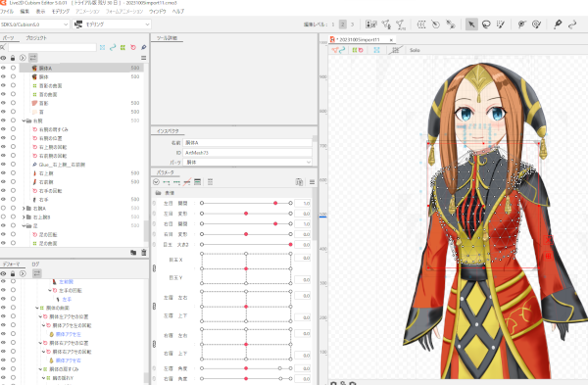Collapse the 足 folder in parts tree
The image size is (588, 385).
click(x=24, y=226)
